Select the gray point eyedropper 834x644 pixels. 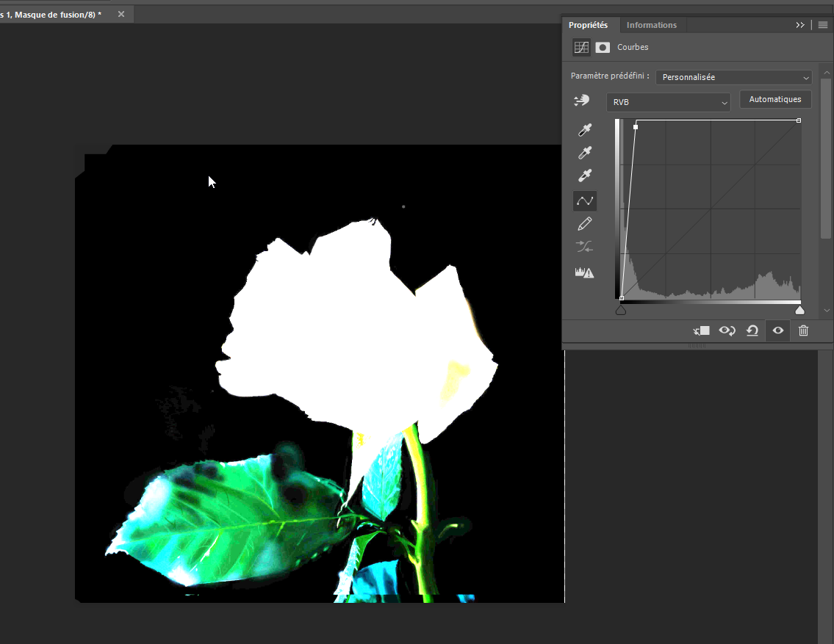point(584,152)
